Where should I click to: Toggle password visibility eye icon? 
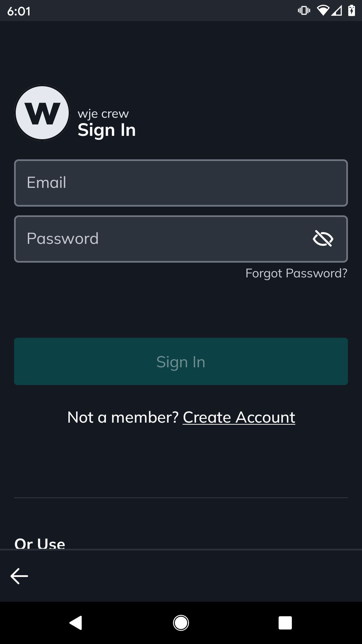click(323, 239)
